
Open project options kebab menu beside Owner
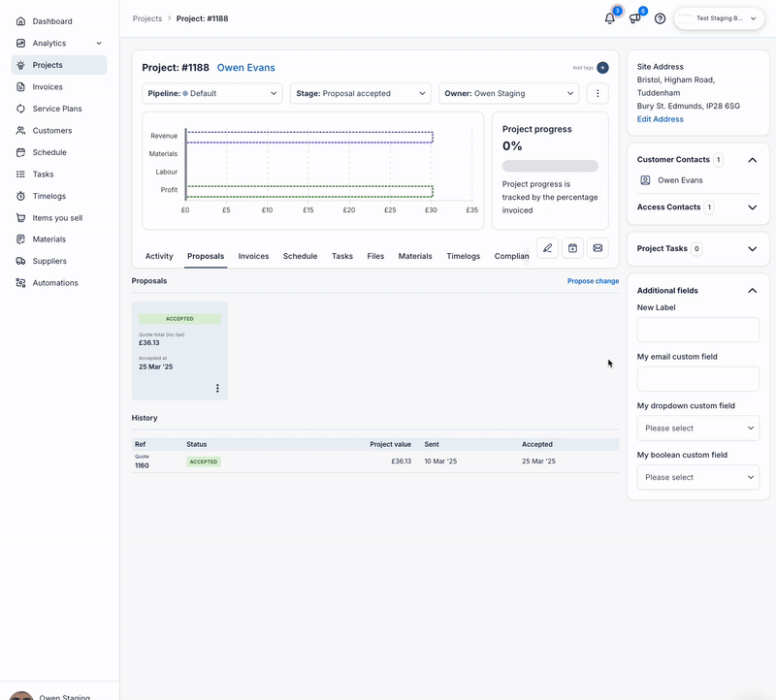[x=598, y=94]
